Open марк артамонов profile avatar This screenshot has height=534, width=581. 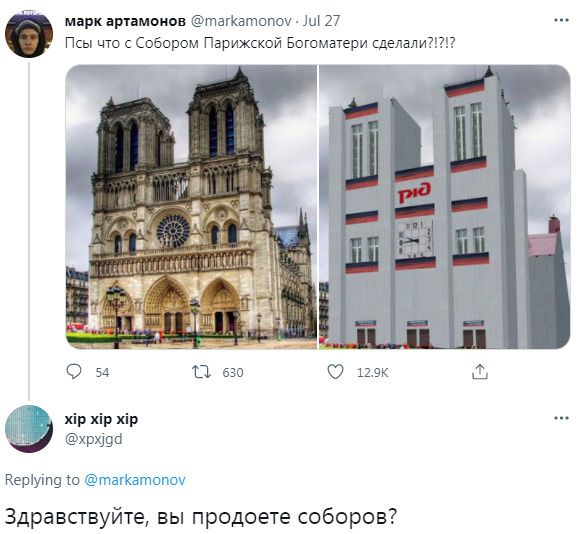(x=29, y=34)
